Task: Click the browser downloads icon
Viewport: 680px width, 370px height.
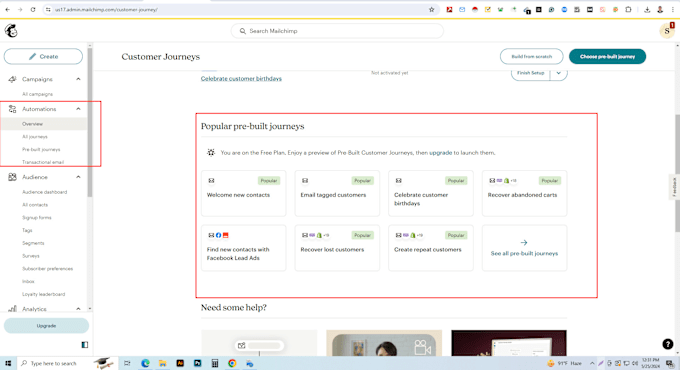Action: 647,10
